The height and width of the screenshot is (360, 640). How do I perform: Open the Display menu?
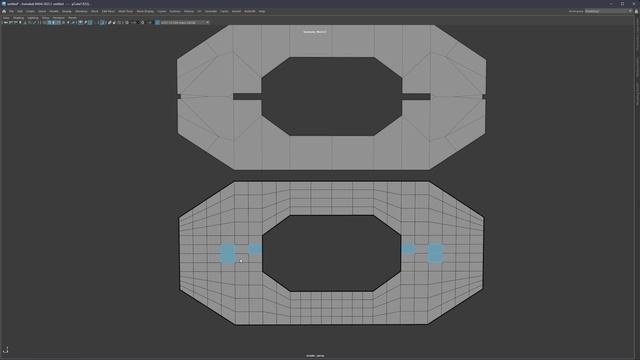67,11
